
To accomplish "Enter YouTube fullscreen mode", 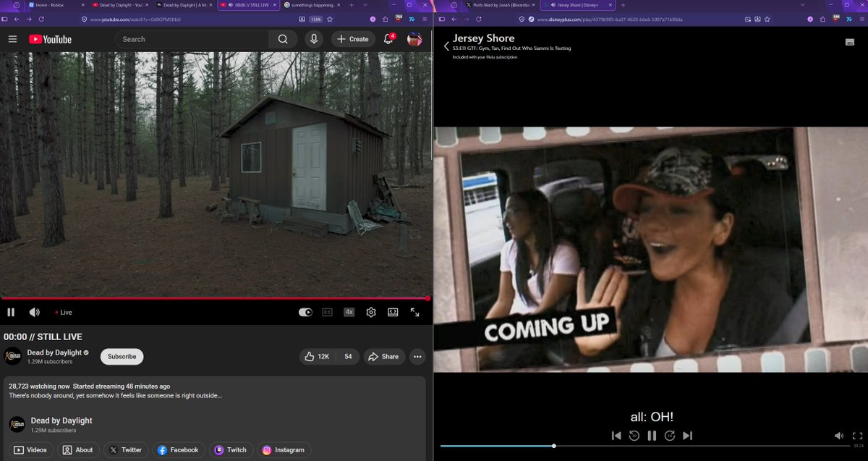I will click(x=415, y=312).
